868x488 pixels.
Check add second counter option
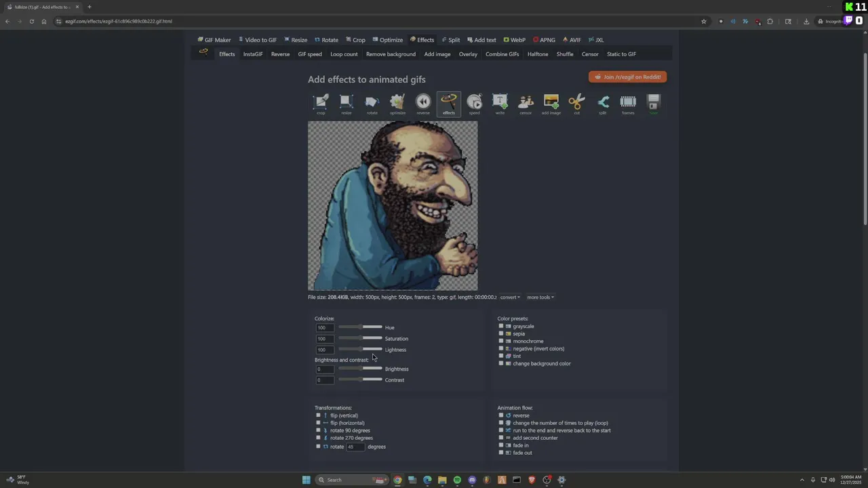pyautogui.click(x=501, y=438)
